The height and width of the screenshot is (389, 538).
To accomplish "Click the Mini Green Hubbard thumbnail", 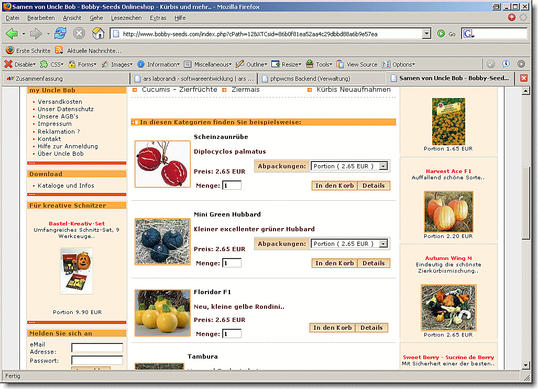I will pyautogui.click(x=163, y=242).
